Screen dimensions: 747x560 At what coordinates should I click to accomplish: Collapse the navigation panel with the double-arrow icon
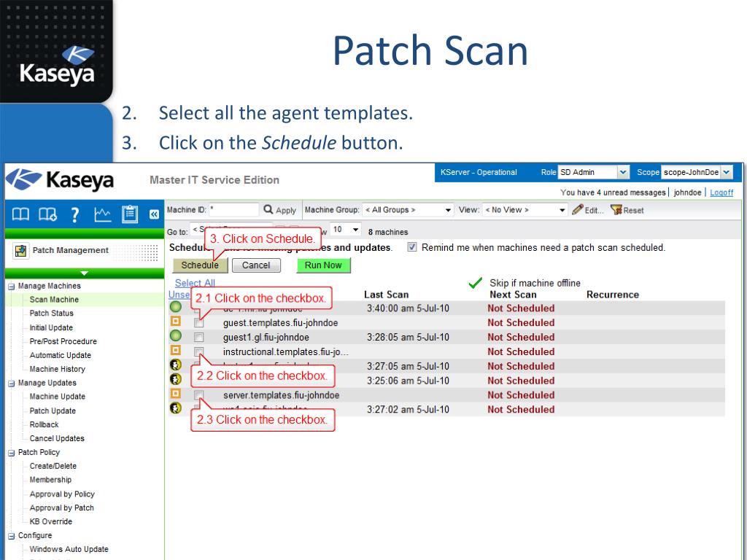(154, 214)
